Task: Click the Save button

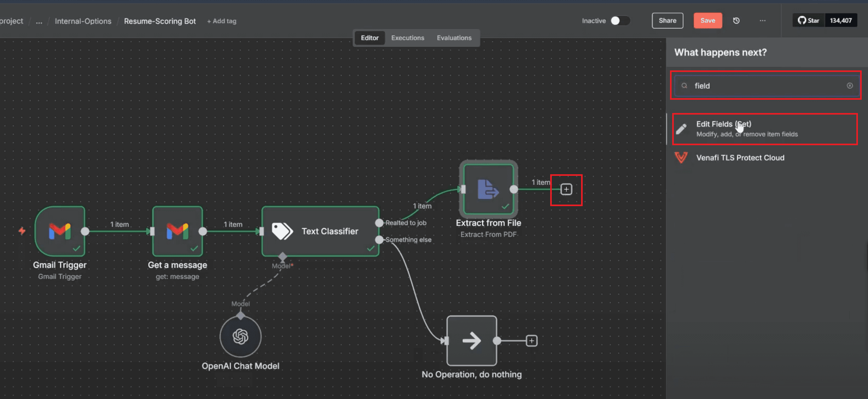Action: click(708, 21)
